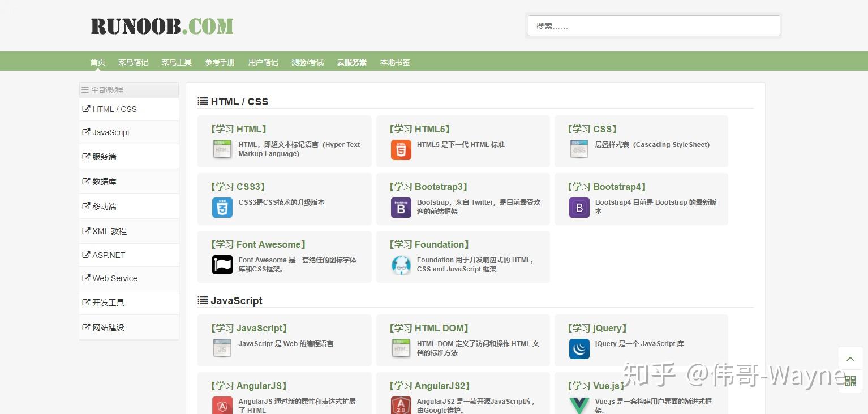Open the 本地书签 nav item
The width and height of the screenshot is (868, 414).
point(395,62)
